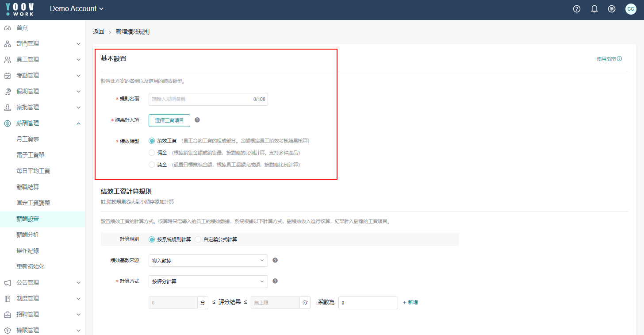Click the 使用指南 link
The width and height of the screenshot is (644, 335).
609,59
